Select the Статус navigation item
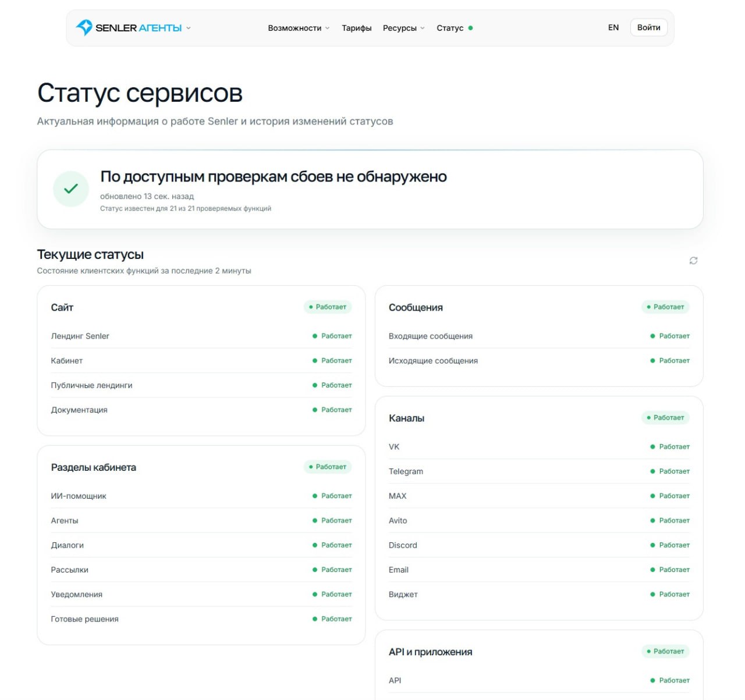Viewport: 745px width, 700px height. pos(455,28)
